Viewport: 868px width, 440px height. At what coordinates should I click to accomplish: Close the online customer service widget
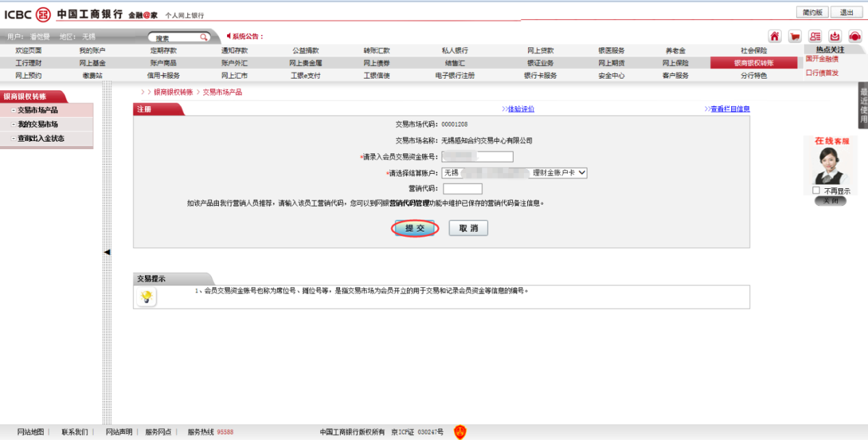(x=830, y=201)
